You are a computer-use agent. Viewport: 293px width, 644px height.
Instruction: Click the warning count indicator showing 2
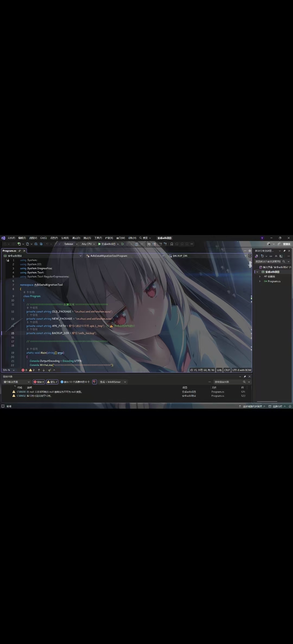point(32,370)
